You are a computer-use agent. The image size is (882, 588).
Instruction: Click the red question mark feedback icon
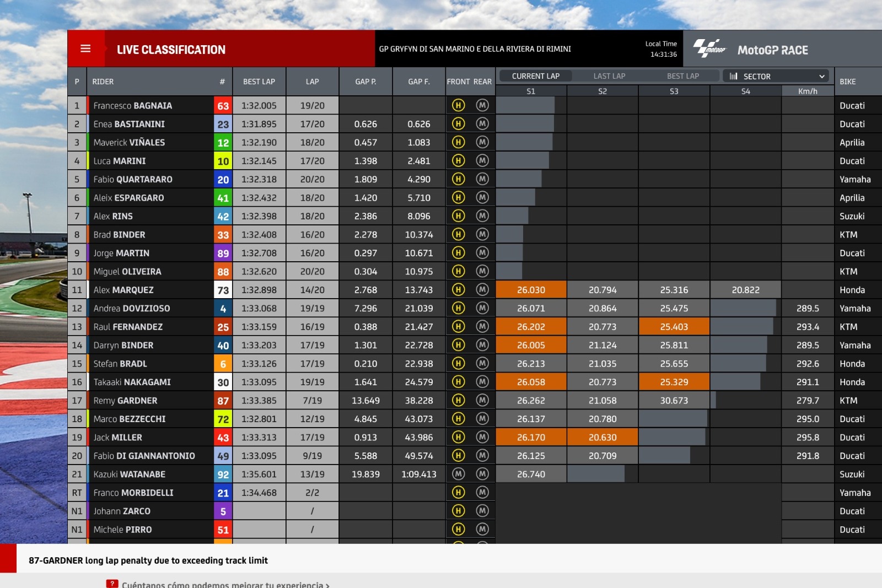(x=112, y=584)
